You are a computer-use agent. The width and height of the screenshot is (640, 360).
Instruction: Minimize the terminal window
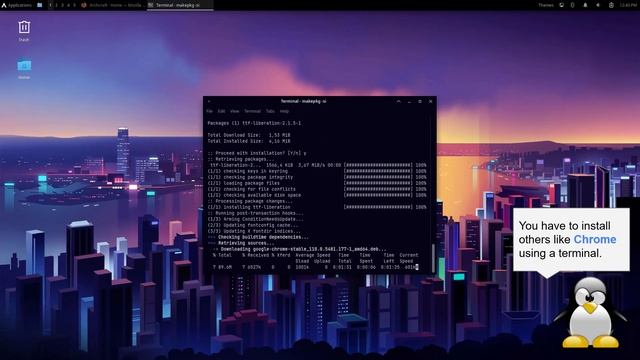pos(409,101)
